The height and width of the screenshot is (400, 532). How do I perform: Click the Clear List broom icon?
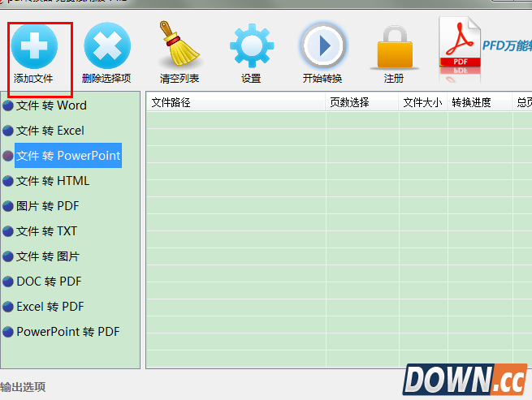pyautogui.click(x=179, y=44)
